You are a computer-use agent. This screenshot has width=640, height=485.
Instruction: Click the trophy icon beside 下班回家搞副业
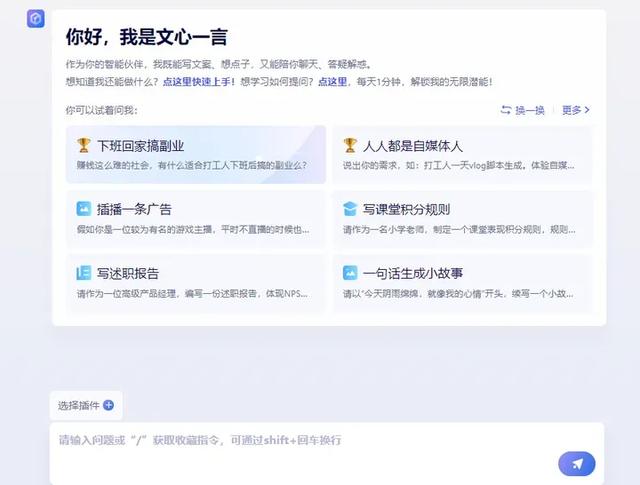[83, 145]
